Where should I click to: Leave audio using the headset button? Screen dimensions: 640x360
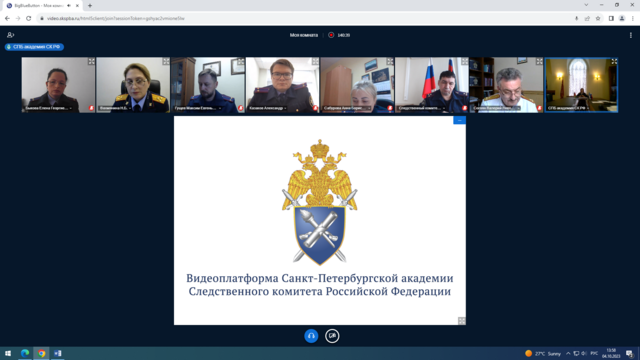click(x=311, y=336)
